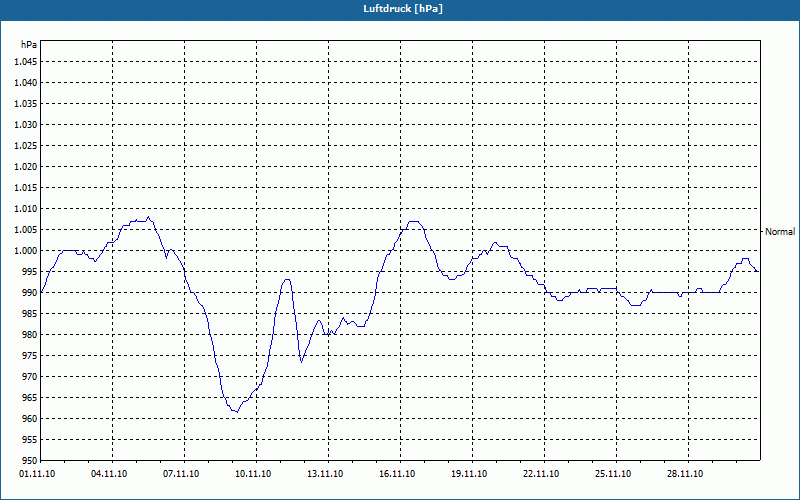
Task: Select the 1.015 pressure axis value
Action: (26, 188)
